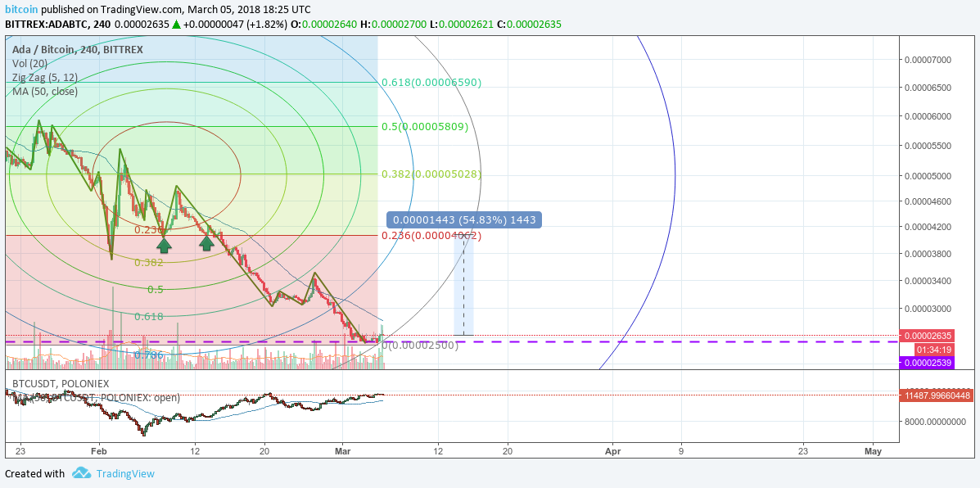Select the "Apr" date on the time axis
This screenshot has height=488, width=980.
[x=613, y=450]
